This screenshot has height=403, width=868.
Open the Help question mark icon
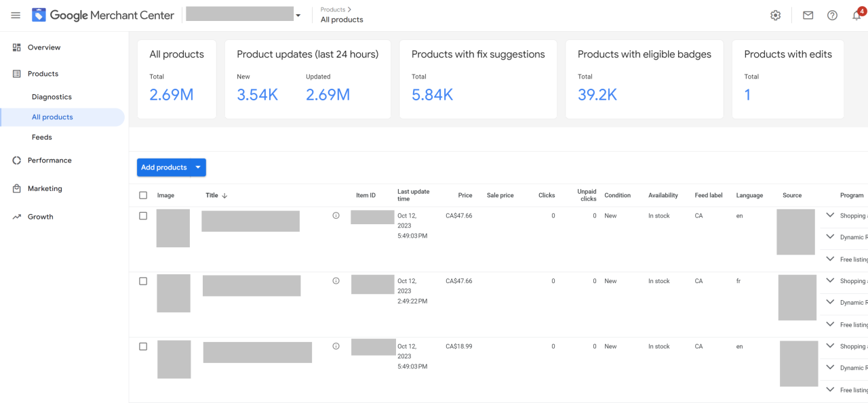tap(832, 14)
